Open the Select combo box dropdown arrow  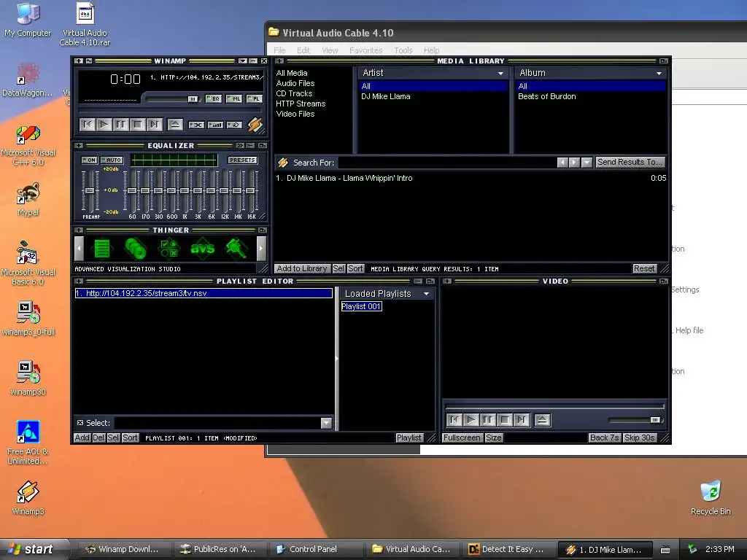326,423
